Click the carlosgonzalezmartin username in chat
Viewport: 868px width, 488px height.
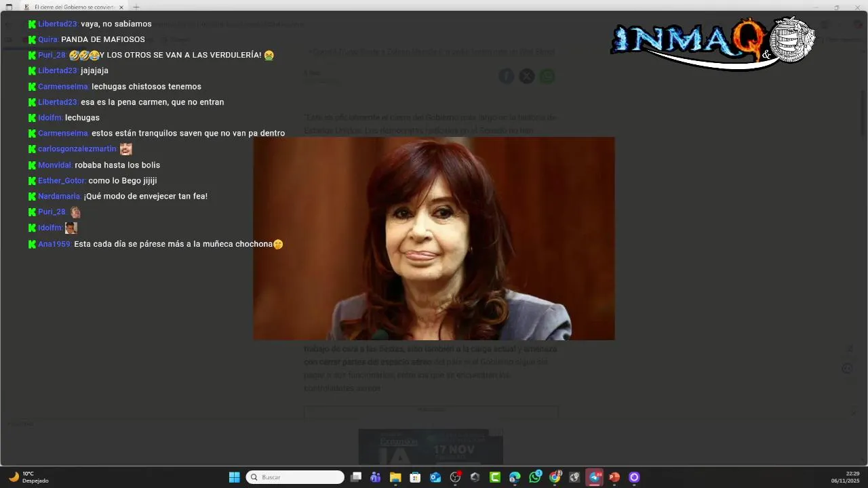(77, 149)
